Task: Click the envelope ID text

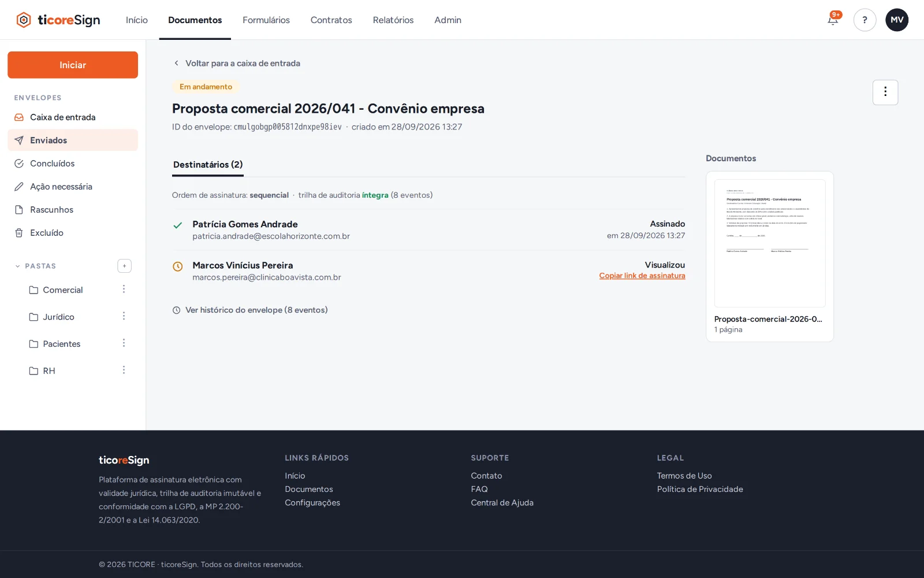Action: click(288, 127)
